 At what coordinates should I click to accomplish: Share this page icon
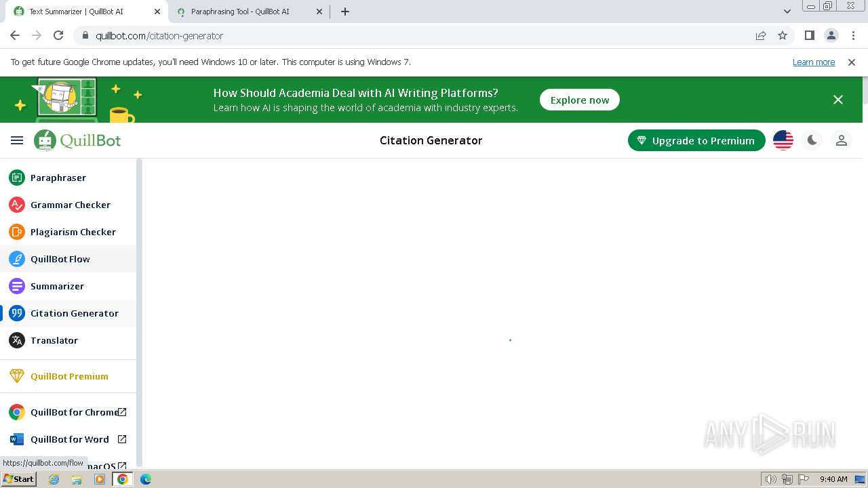click(x=761, y=35)
